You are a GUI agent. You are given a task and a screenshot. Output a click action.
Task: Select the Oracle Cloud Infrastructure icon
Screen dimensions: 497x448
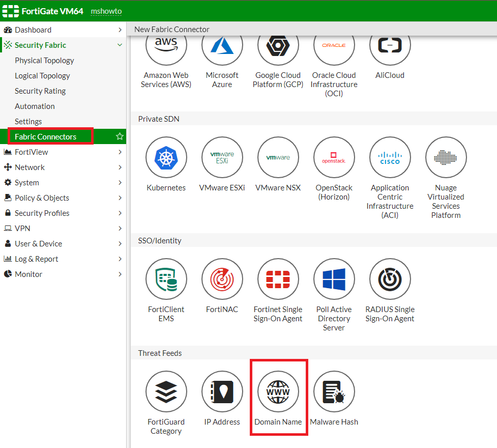pyautogui.click(x=334, y=47)
